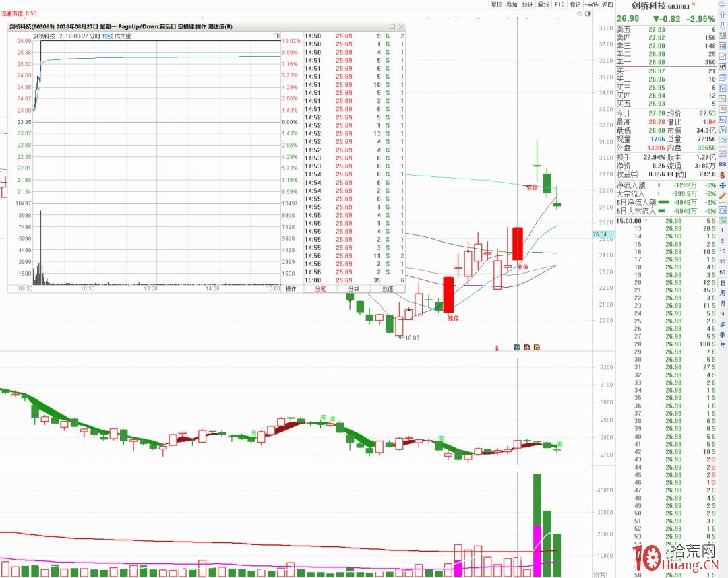Click the stock name 剑桥科技 603083 header

coord(660,6)
